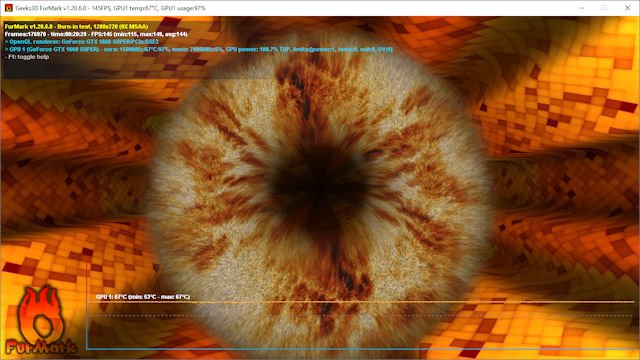Click the GPU temperature graph line
Viewport: 640px width, 360px height.
(361, 302)
